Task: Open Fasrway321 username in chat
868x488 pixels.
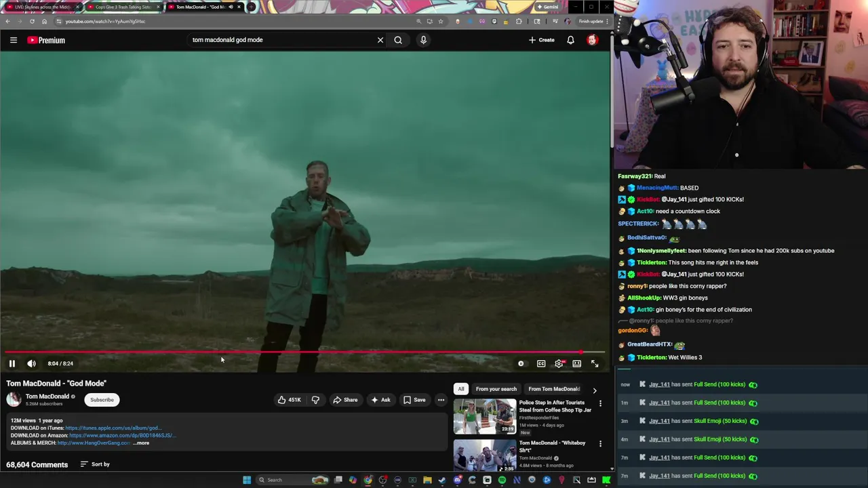Action: [635, 176]
